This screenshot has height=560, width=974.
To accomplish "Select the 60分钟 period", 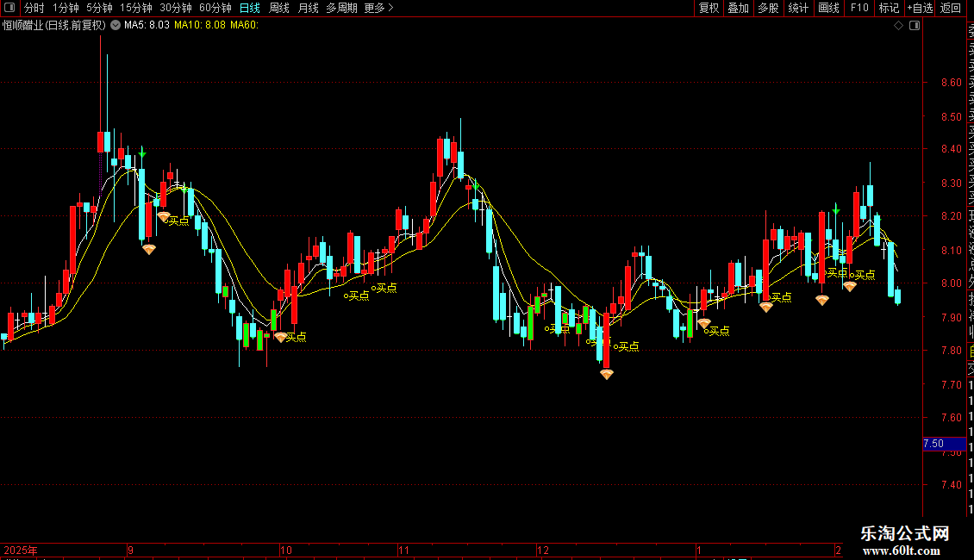I will (x=215, y=8).
